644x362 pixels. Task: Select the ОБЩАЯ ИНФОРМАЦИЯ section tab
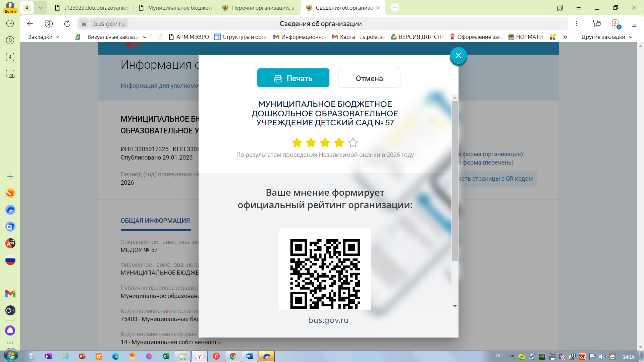point(155,221)
